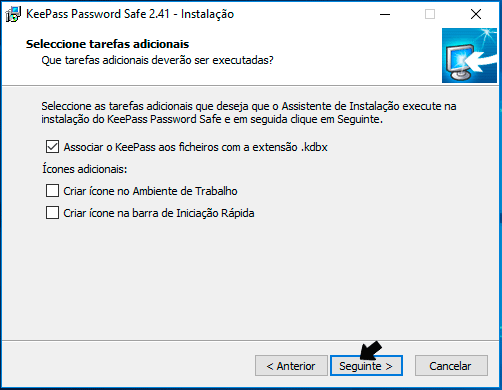The width and height of the screenshot is (502, 390).
Task: Enable Criar ícone no Ambiente de Trabalho checkbox
Action: (52, 191)
